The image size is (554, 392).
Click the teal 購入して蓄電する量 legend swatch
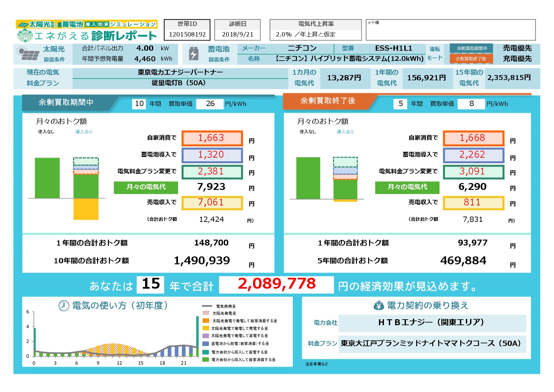[206, 352]
